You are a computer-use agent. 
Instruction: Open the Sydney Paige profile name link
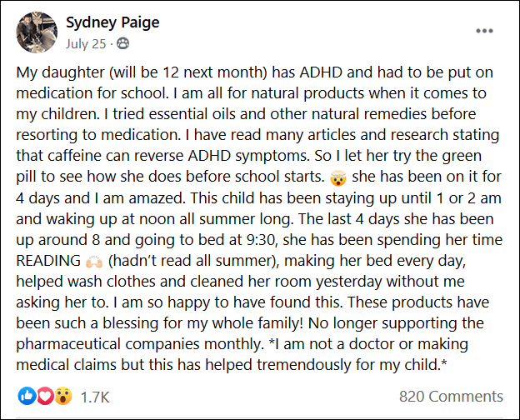pyautogui.click(x=112, y=22)
